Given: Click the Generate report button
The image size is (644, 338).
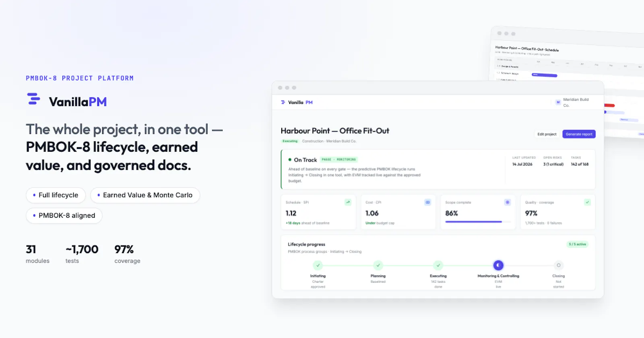Looking at the screenshot, I should [579, 134].
